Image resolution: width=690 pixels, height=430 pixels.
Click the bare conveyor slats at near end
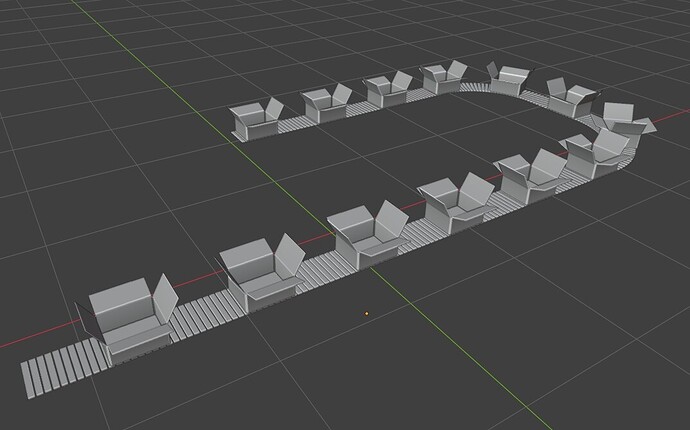64,371
